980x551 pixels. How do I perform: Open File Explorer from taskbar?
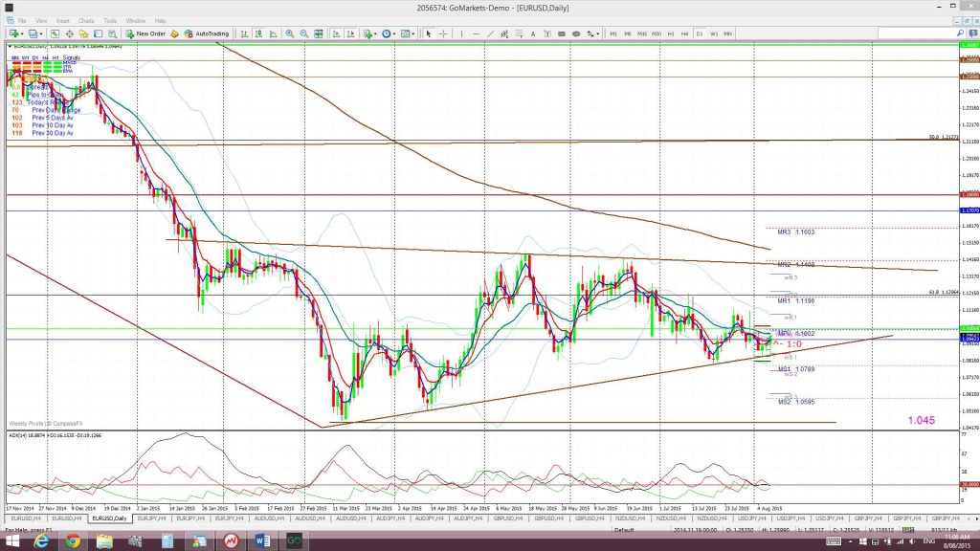(103, 541)
